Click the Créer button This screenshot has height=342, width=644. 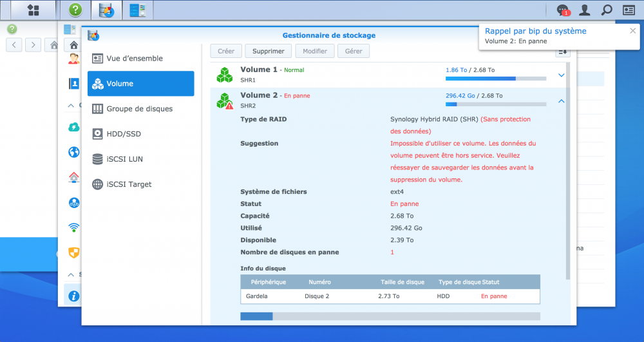[x=226, y=51]
